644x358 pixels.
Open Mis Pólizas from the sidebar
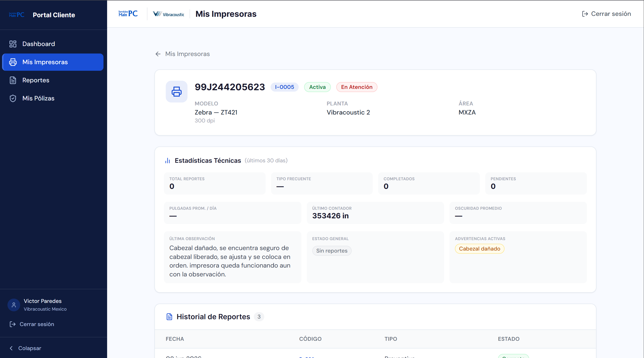coord(53,98)
